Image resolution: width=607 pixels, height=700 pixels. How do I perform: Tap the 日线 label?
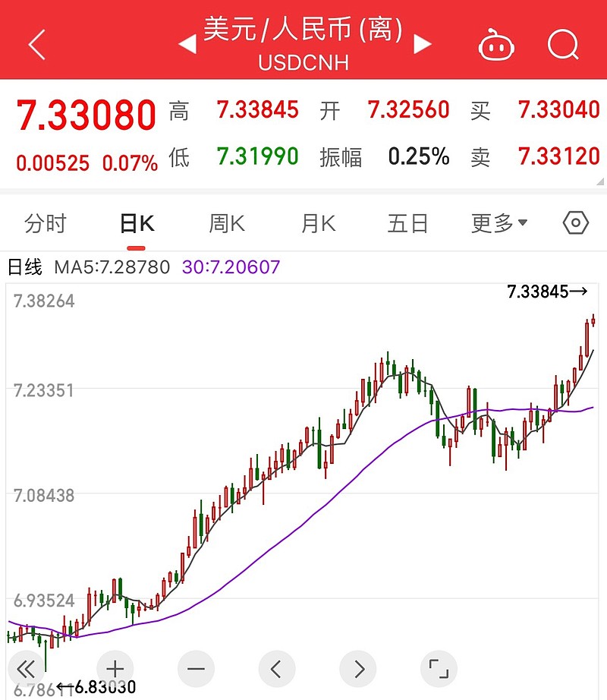pos(25,267)
